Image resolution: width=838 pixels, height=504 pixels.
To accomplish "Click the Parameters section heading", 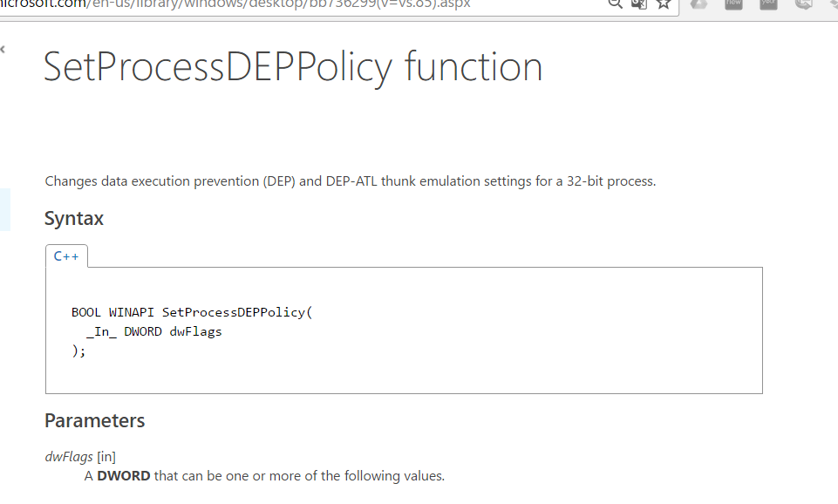I will click(x=94, y=421).
